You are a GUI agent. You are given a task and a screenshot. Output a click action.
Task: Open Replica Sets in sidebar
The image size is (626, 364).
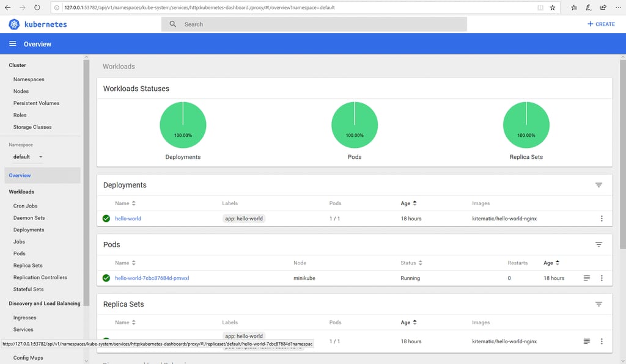pos(28,266)
